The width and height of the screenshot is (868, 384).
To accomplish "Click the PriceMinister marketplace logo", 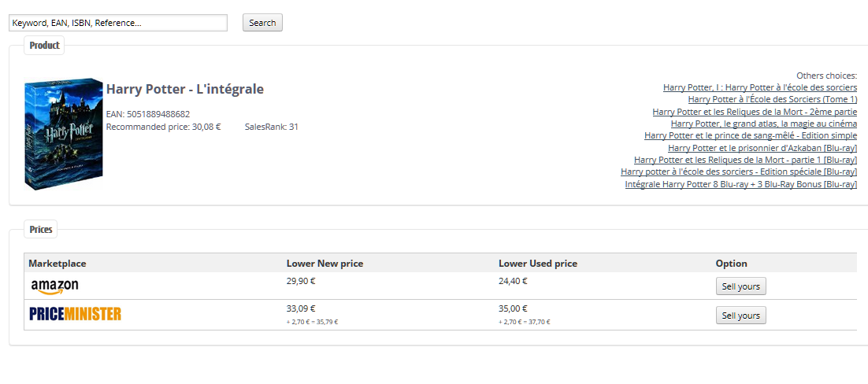I will coord(76,314).
